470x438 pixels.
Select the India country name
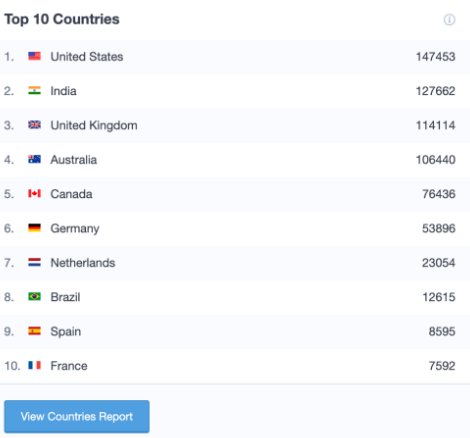coord(63,91)
